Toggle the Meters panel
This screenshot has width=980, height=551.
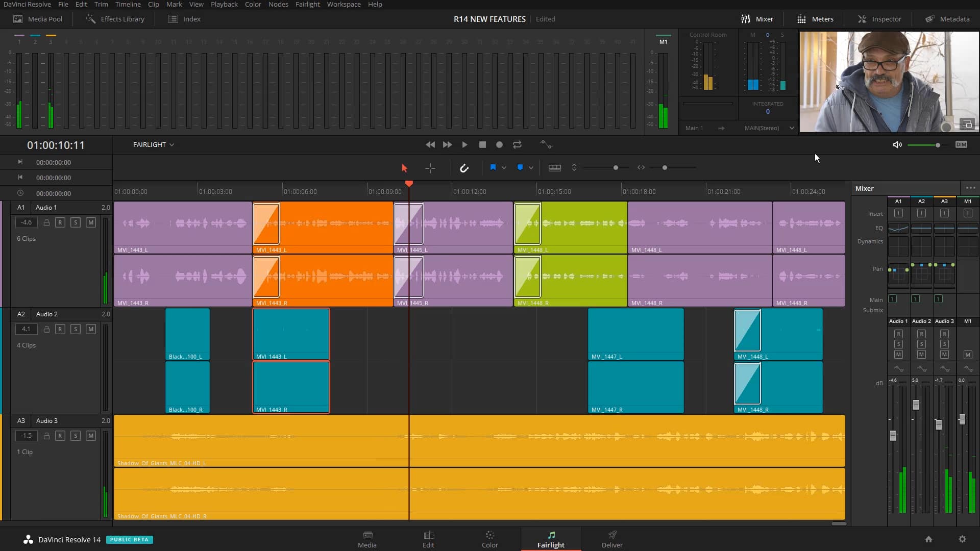click(815, 19)
